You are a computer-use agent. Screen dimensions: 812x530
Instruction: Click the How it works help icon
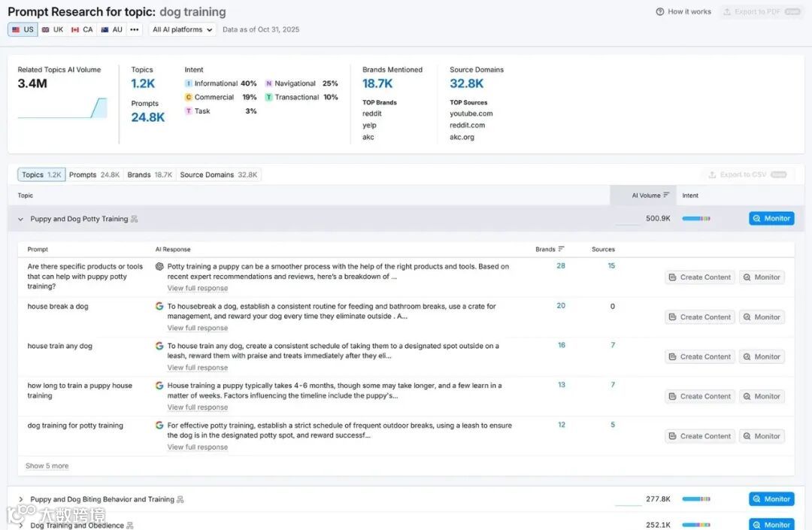tap(660, 12)
